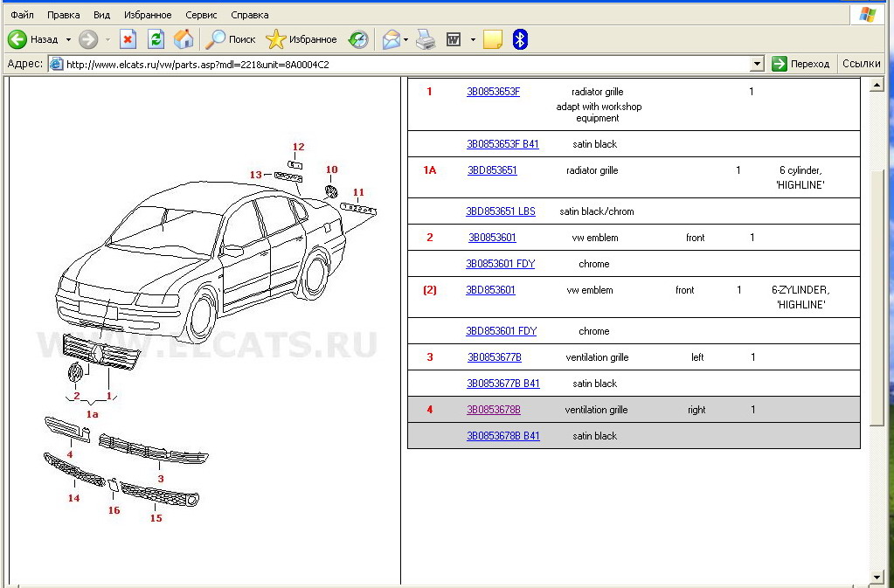Open the Справка menu

coord(250,15)
